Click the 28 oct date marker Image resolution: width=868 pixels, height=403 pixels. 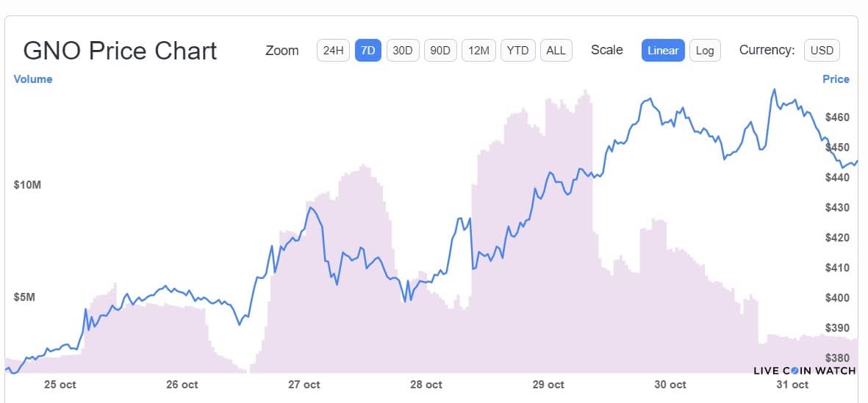click(x=426, y=385)
